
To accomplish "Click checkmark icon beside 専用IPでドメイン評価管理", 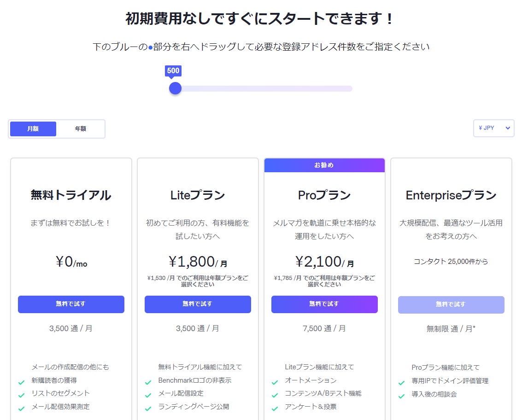I will pyautogui.click(x=401, y=382).
